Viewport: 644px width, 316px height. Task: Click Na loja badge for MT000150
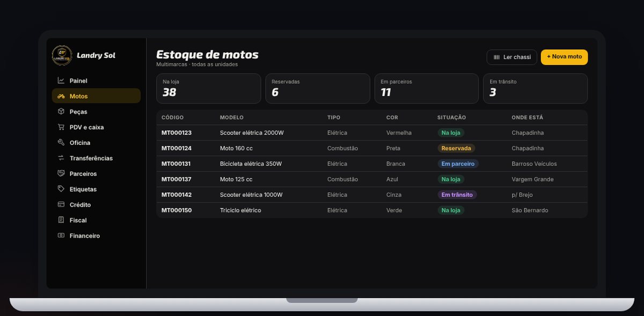pyautogui.click(x=451, y=210)
